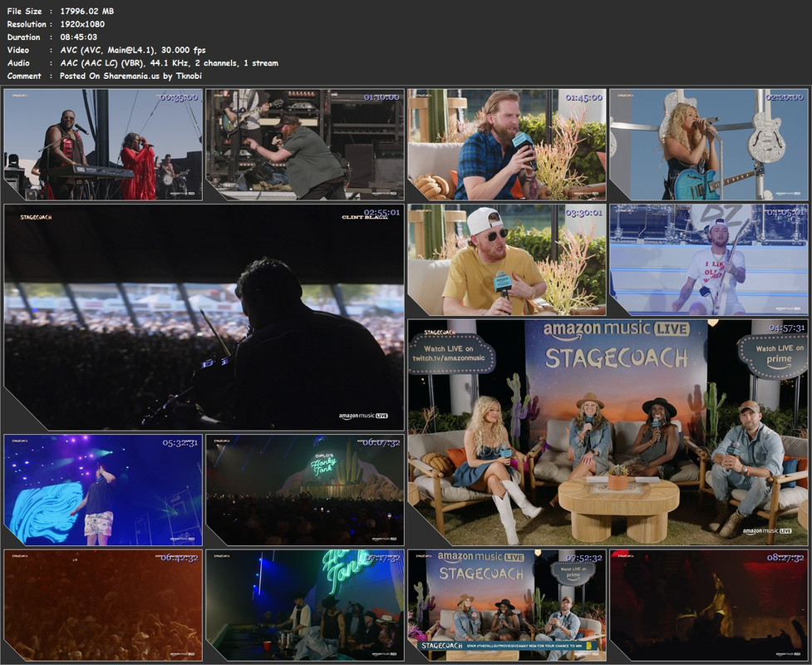This screenshot has height=665, width=812.
Task: Click the Audio line AAC LC VBR
Action: (x=169, y=62)
